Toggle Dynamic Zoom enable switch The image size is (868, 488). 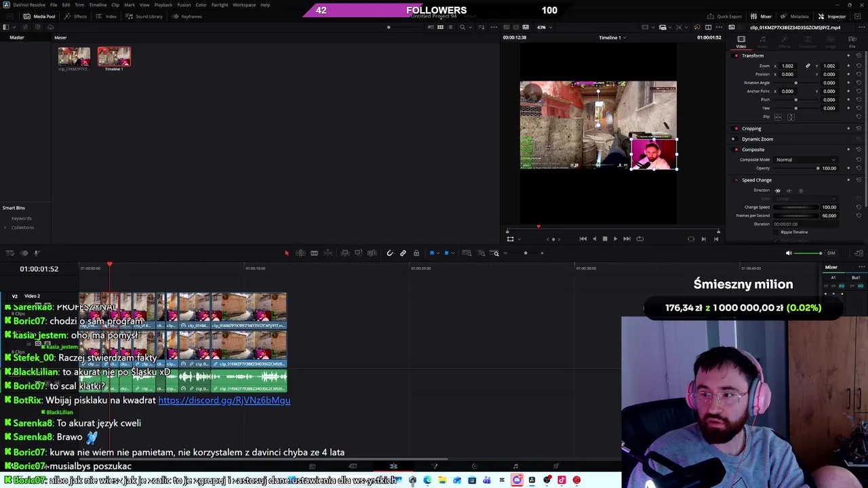734,139
